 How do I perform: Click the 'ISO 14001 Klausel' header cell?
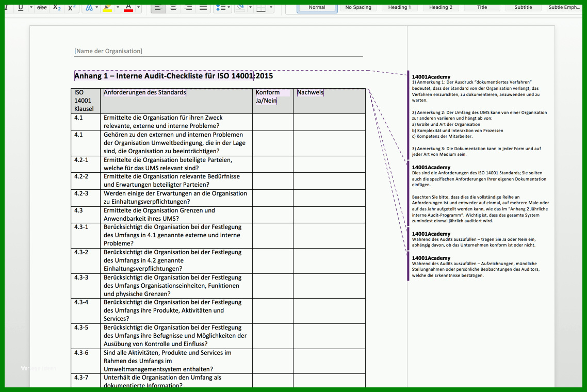86,101
